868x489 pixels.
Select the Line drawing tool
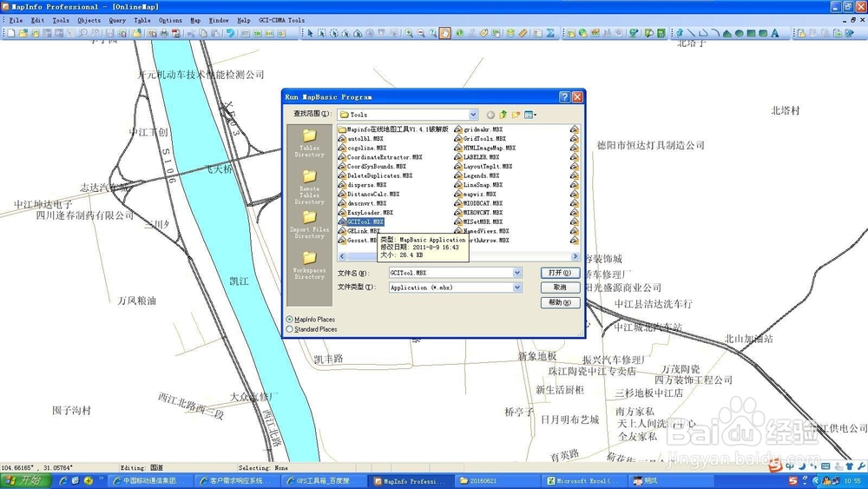(x=692, y=33)
